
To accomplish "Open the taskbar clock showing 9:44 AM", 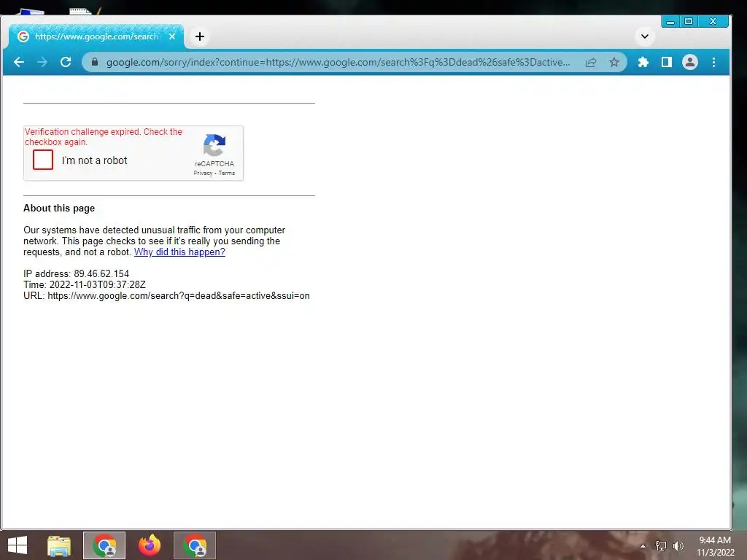I will point(715,546).
